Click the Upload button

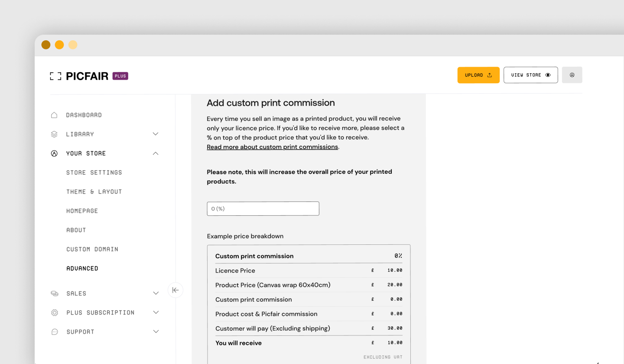[478, 75]
